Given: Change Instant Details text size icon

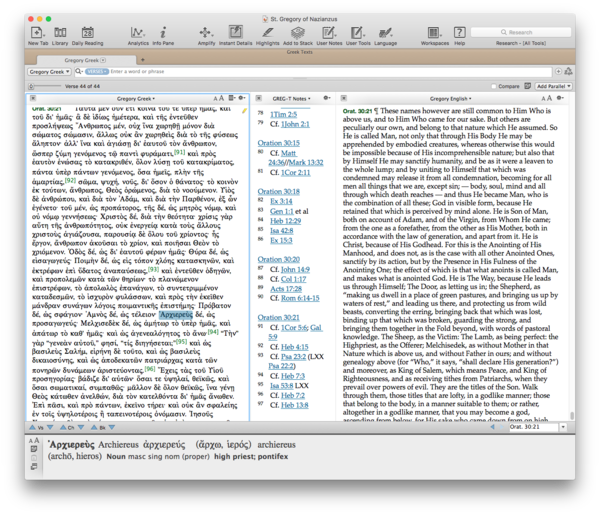Looking at the screenshot, I should coord(34,440).
